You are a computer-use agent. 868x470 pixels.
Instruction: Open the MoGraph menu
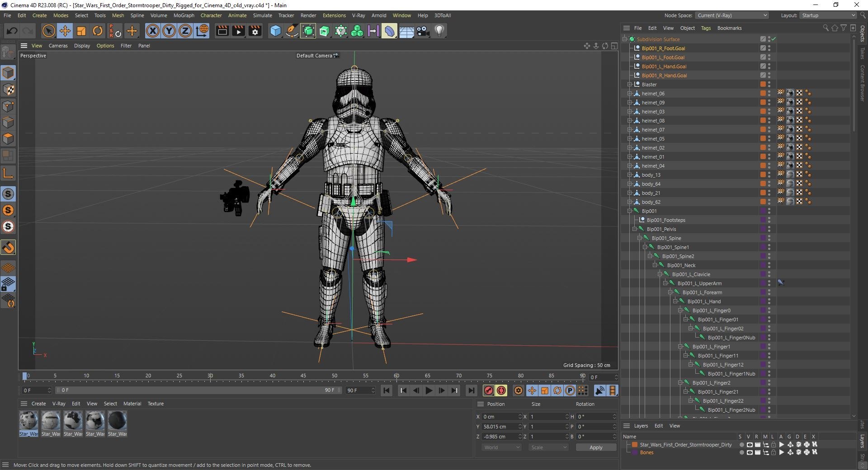pyautogui.click(x=184, y=15)
